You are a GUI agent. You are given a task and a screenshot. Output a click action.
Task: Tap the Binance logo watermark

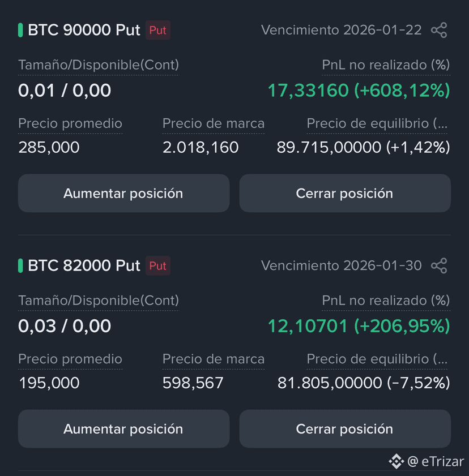click(396, 461)
